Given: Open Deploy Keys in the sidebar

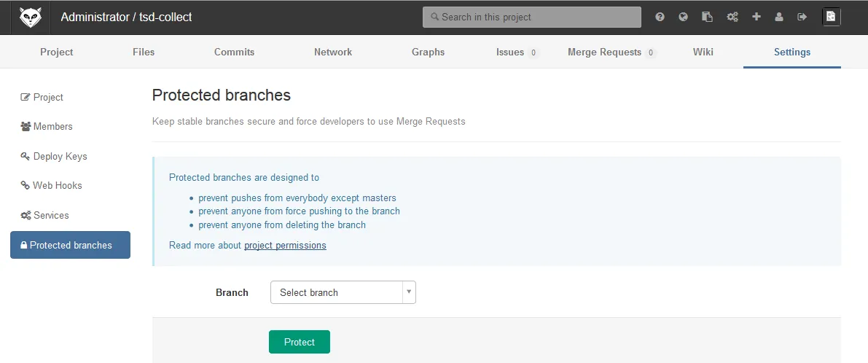Looking at the screenshot, I should click(70, 156).
